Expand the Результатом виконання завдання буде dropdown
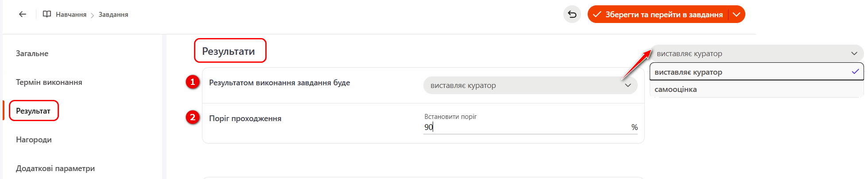 click(x=530, y=85)
